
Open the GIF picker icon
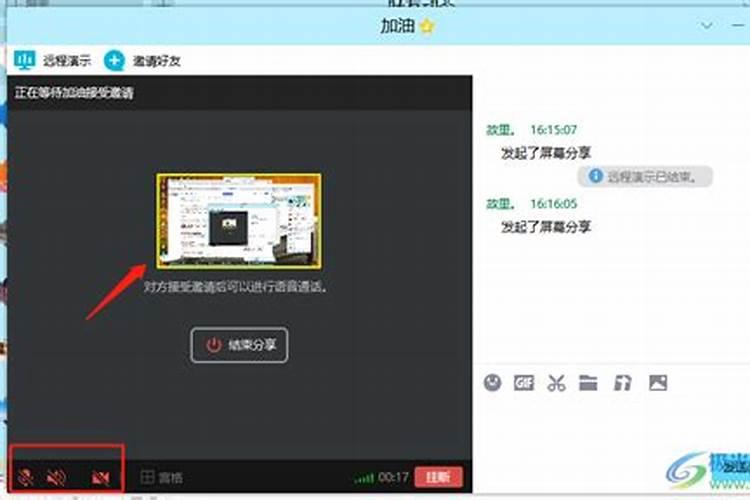[524, 383]
